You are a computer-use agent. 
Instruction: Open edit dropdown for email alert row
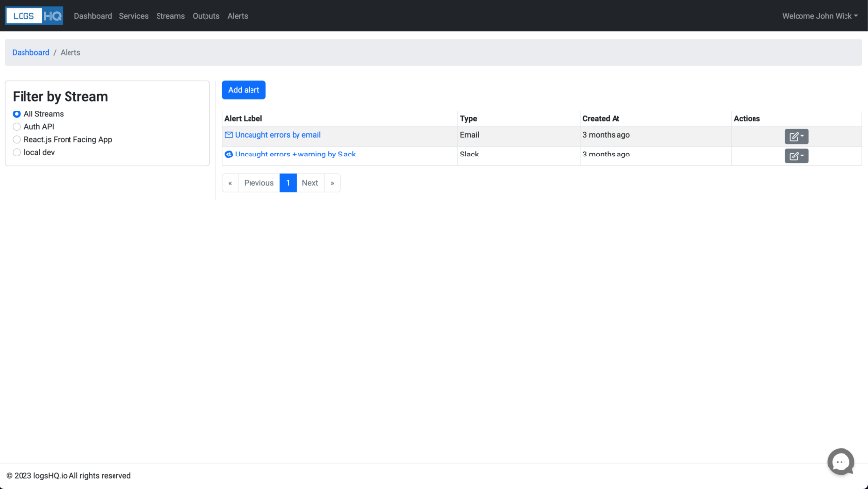coord(797,137)
